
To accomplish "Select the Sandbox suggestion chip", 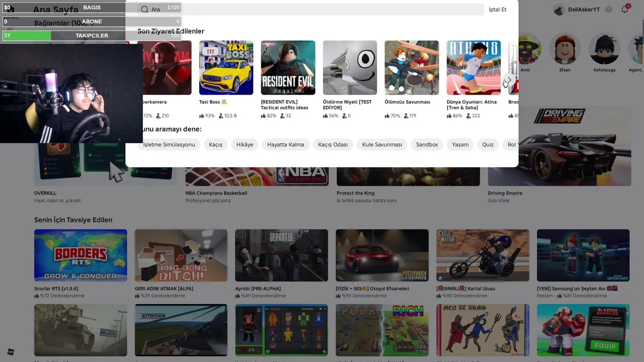I will click(x=427, y=144).
